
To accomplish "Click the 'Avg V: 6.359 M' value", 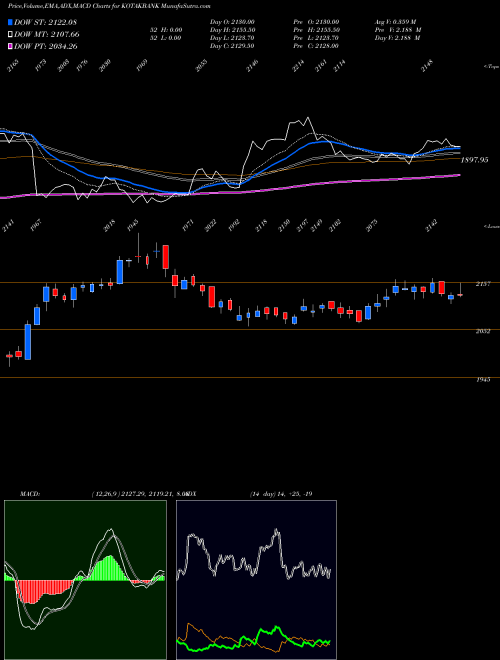I will click(x=396, y=22).
